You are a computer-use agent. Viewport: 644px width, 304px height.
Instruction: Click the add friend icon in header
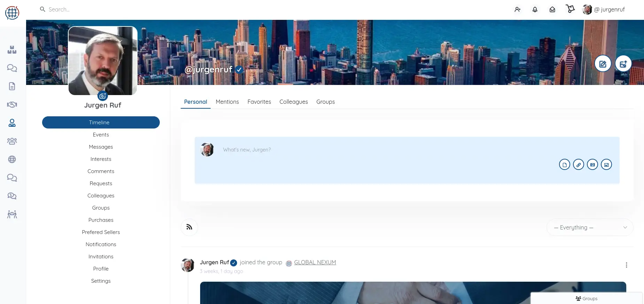517,10
